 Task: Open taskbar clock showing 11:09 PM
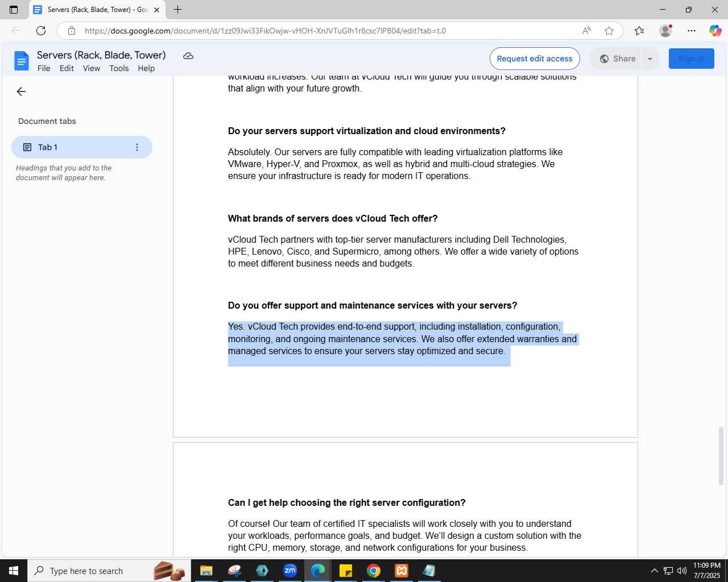707,571
